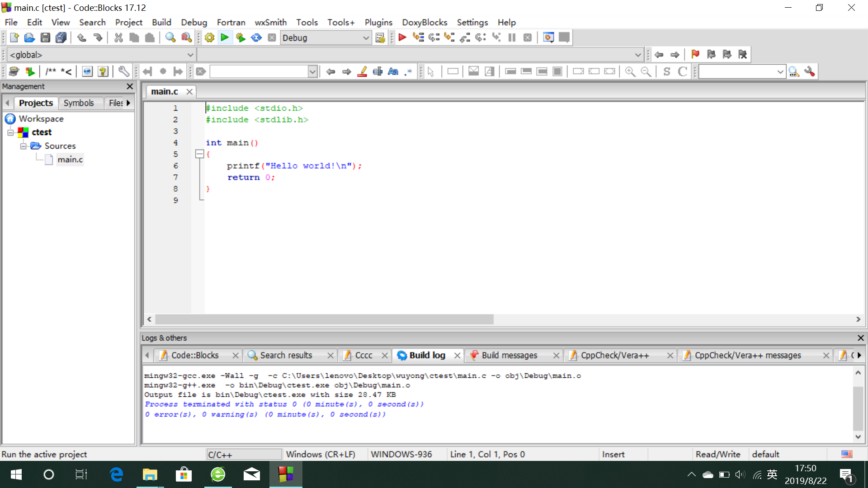Viewport: 868px width, 488px height.
Task: Close the Logs & others panel
Action: (x=861, y=338)
